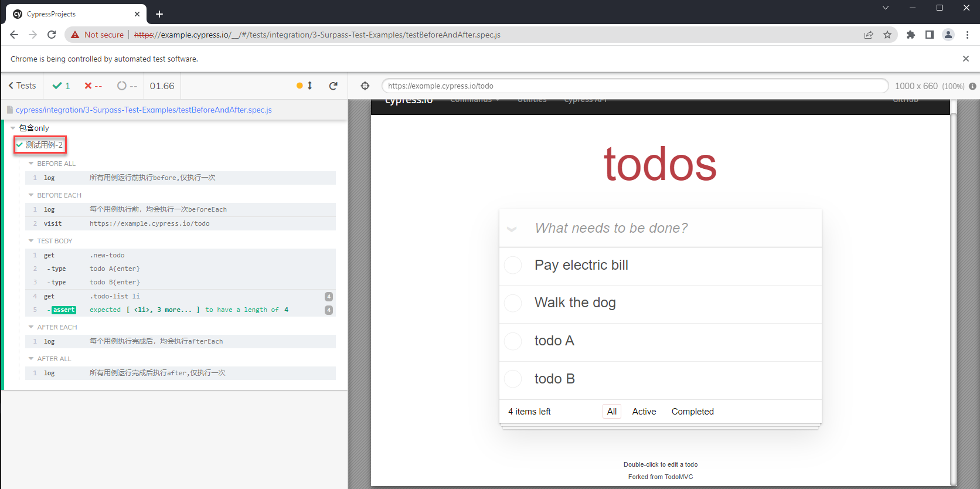Click the browser forward arrow
The image size is (980, 489).
coord(33,35)
